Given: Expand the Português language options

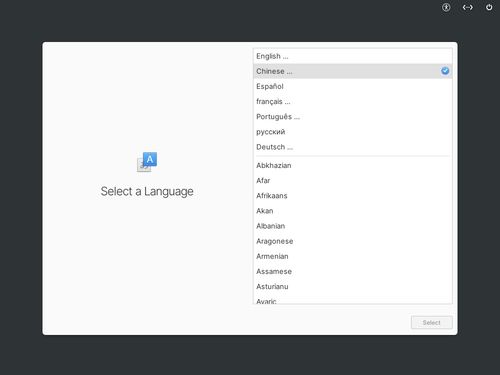Looking at the screenshot, I should coord(353,117).
